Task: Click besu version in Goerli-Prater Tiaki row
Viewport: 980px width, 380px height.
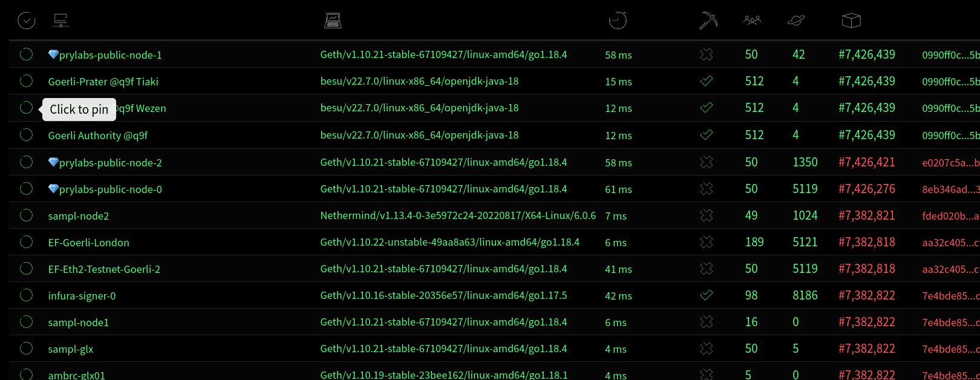Action: 420,81
